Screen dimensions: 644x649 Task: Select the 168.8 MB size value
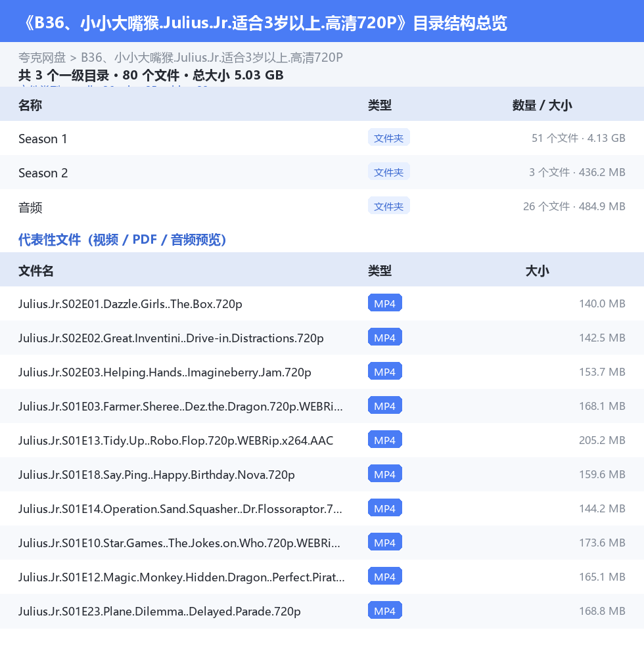(602, 611)
